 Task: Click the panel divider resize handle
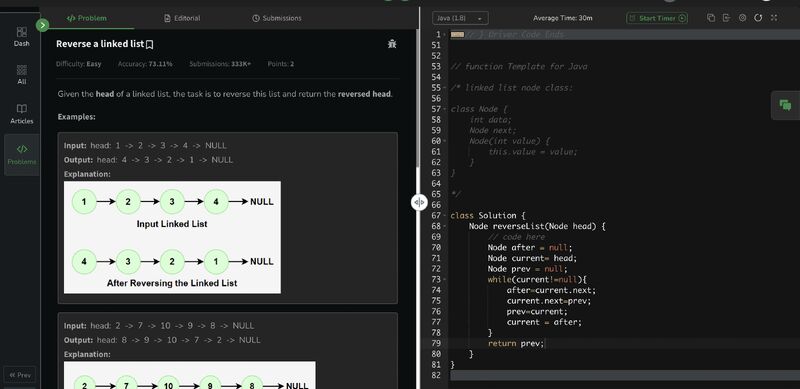418,203
